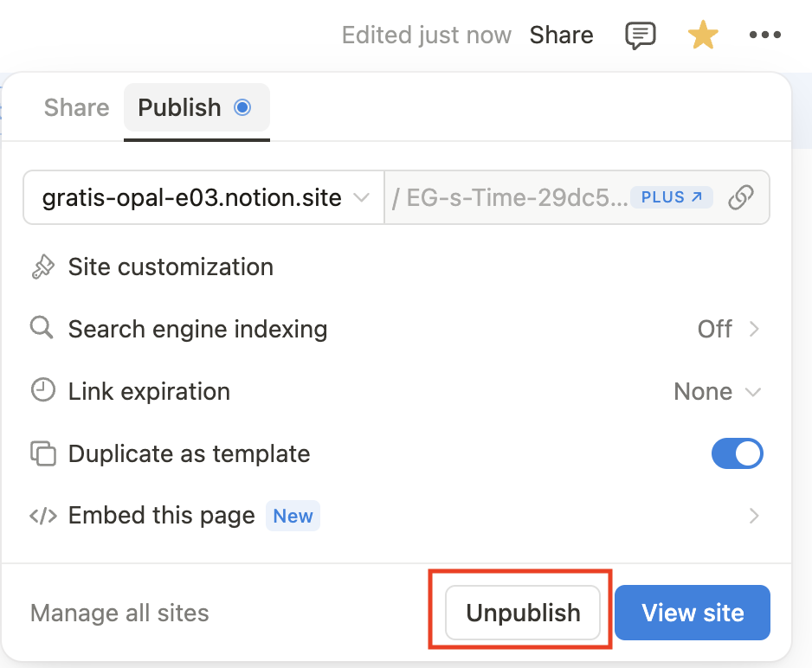Switch to the Share tab
Image resolution: width=812 pixels, height=668 pixels.
[x=76, y=108]
